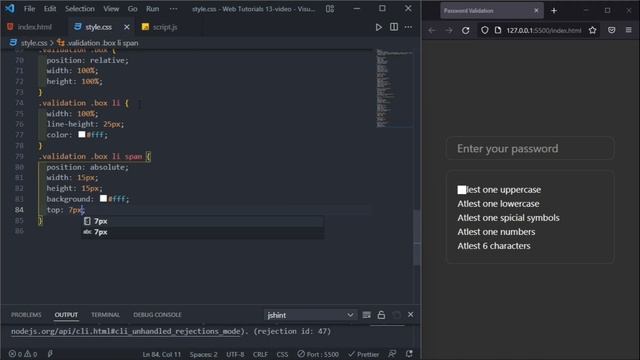The height and width of the screenshot is (360, 640).
Task: Open the View menu
Action: [x=111, y=9]
